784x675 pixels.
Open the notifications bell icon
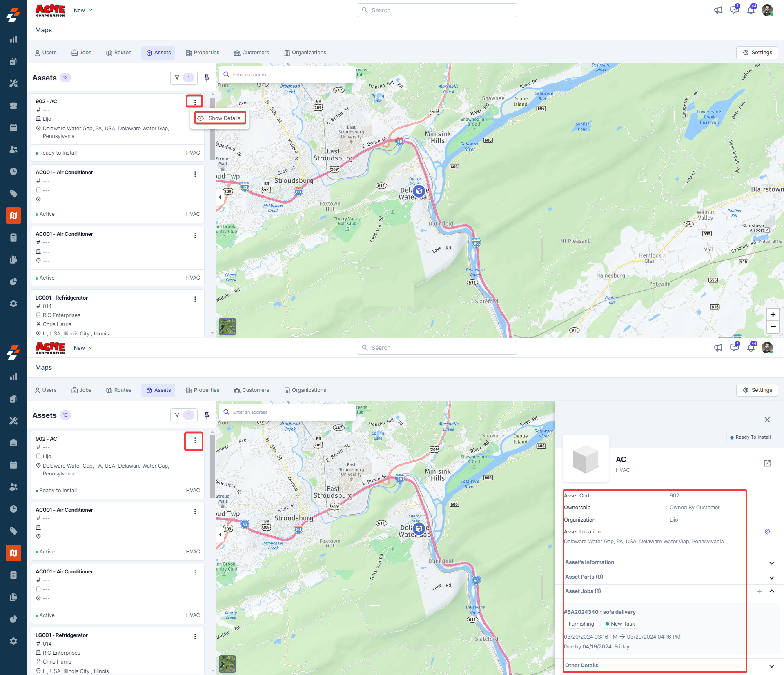(x=751, y=10)
